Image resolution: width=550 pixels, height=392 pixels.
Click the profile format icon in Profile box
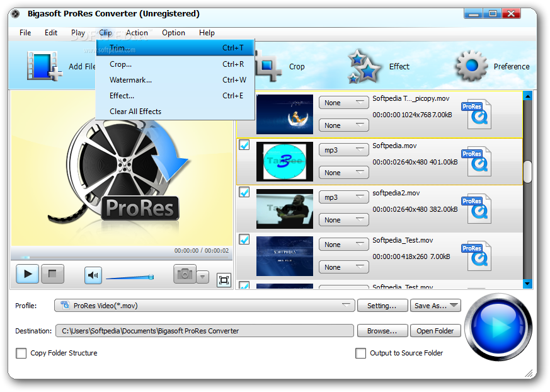coord(65,305)
